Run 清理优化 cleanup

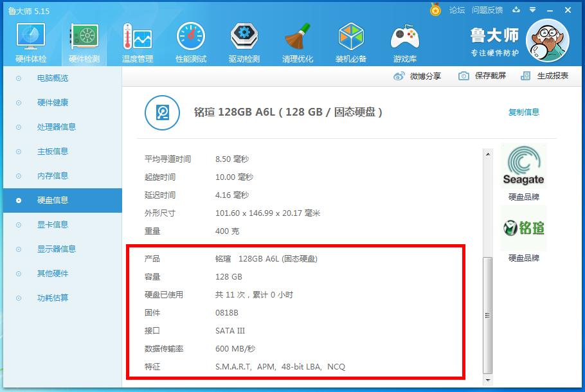coord(298,40)
